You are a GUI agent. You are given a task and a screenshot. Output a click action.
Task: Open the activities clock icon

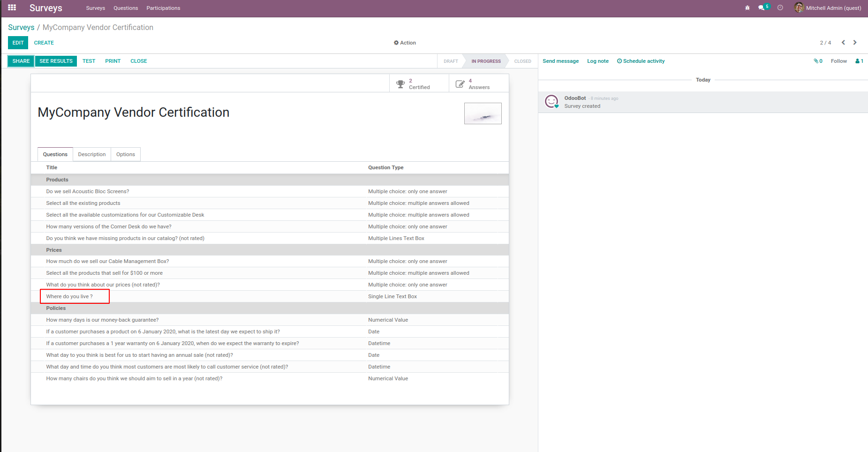(x=780, y=8)
